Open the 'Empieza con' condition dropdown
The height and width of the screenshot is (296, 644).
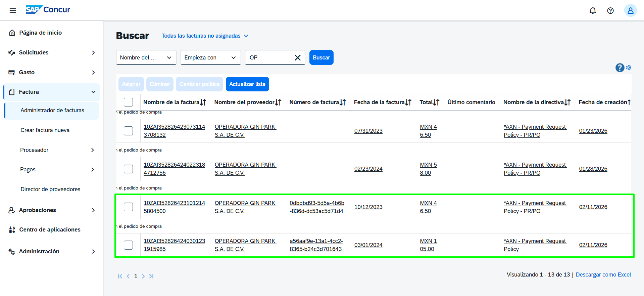210,57
